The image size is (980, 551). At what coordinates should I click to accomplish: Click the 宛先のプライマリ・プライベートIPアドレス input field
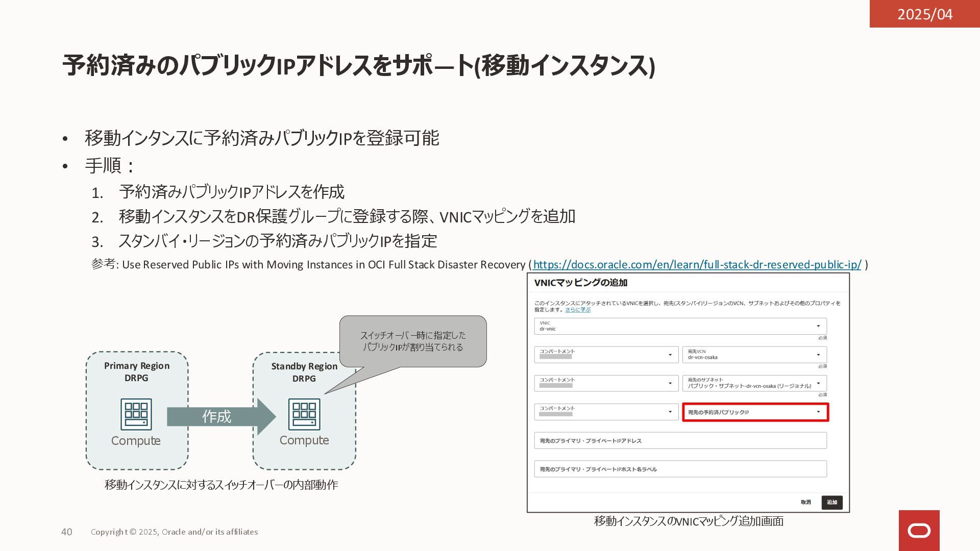click(x=680, y=440)
